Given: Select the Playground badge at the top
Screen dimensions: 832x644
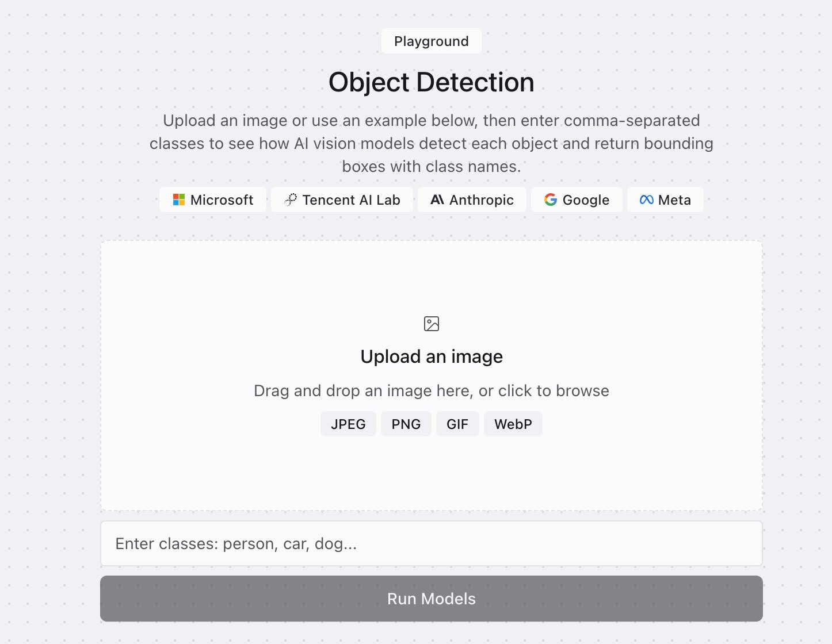Looking at the screenshot, I should tap(432, 41).
